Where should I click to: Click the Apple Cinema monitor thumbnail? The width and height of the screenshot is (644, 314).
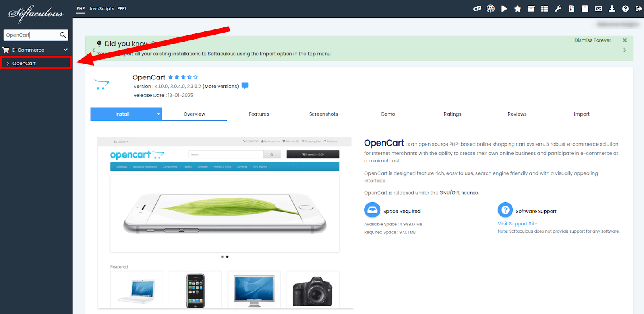[254, 289]
